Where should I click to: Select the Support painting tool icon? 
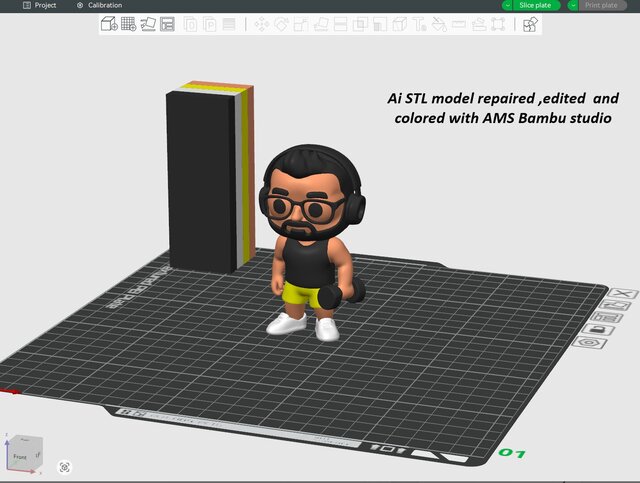click(380, 24)
